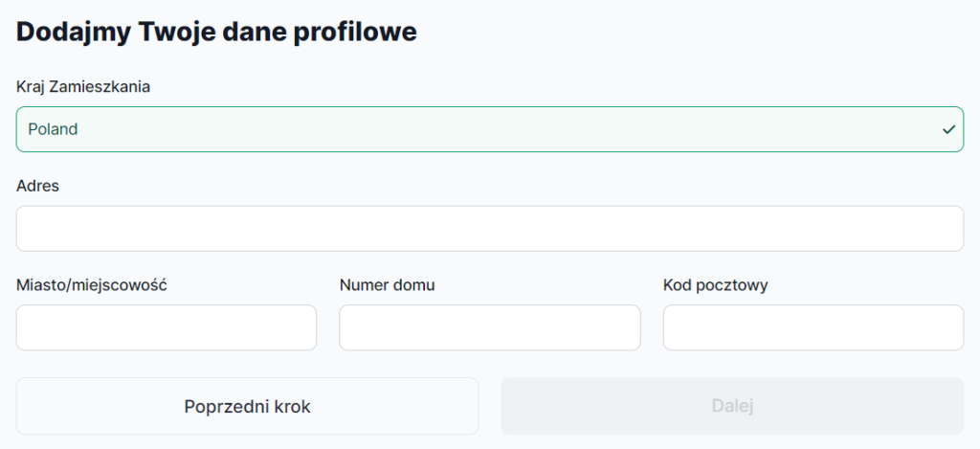Click the Miasto/miejscowość label

(92, 284)
